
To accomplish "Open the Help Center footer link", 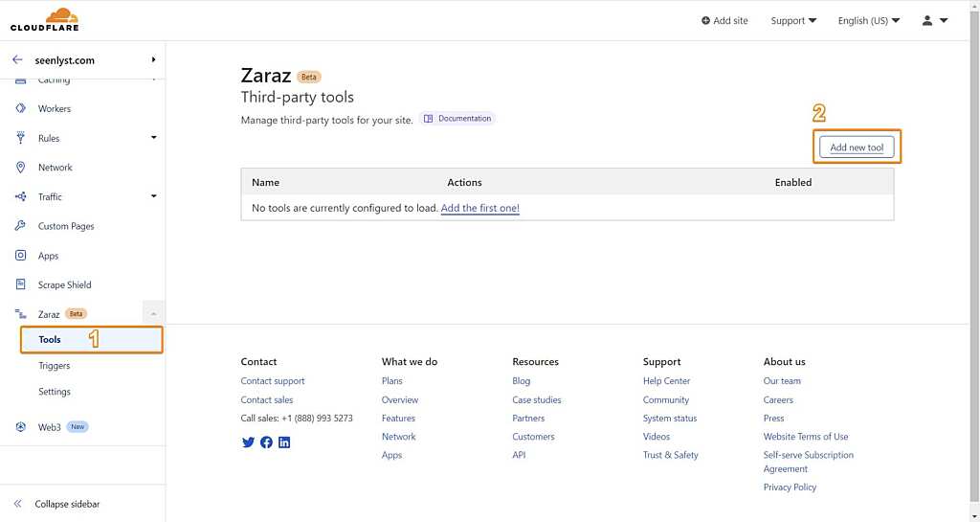I will click(x=666, y=380).
